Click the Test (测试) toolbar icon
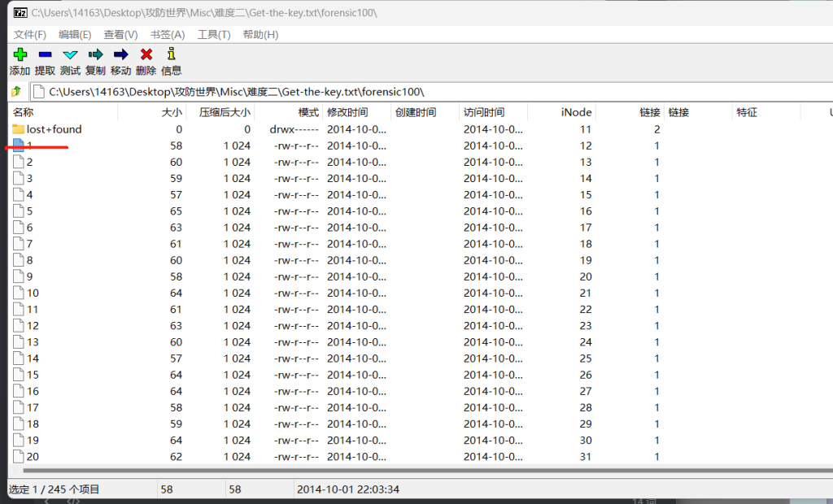833x504 pixels. click(70, 54)
